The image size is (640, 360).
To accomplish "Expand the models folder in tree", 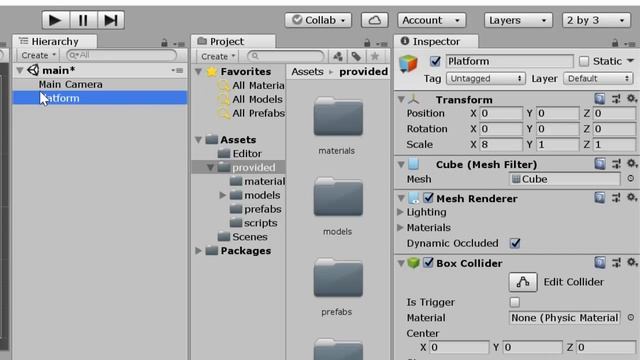I will point(222,195).
